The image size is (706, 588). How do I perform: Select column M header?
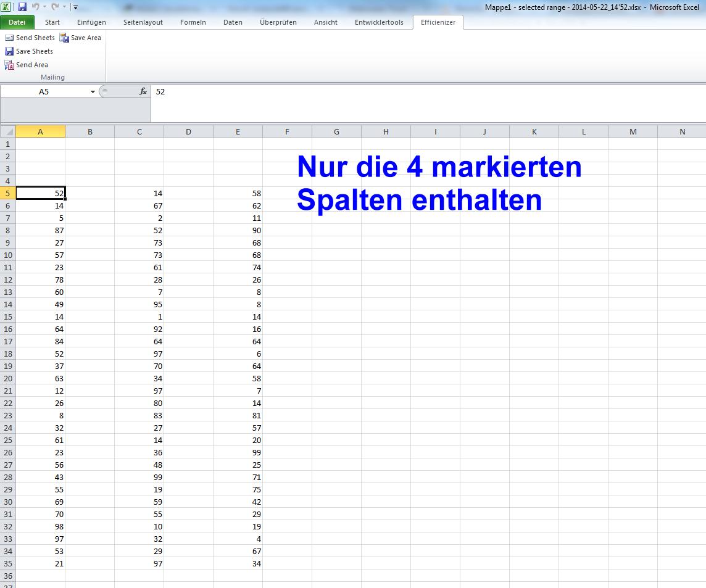[x=633, y=131]
